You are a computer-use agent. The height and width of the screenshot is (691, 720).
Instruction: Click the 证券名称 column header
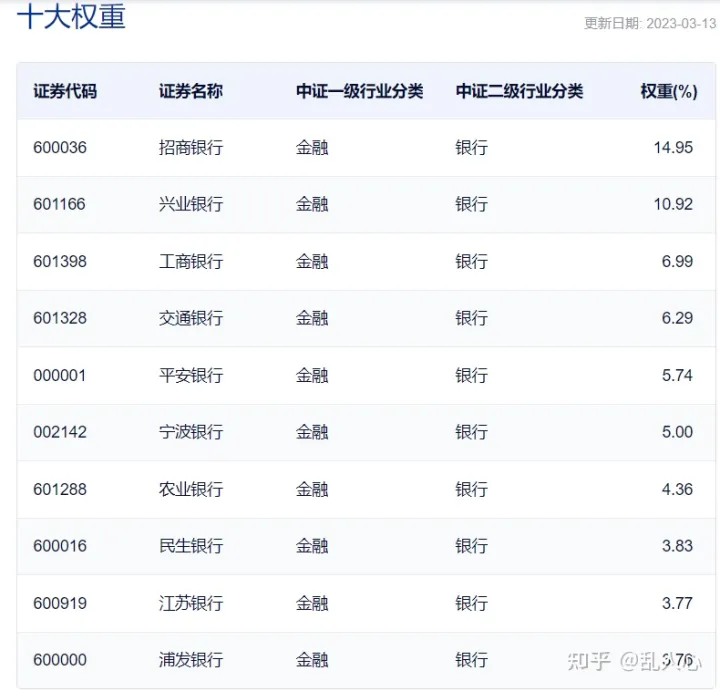(x=191, y=91)
